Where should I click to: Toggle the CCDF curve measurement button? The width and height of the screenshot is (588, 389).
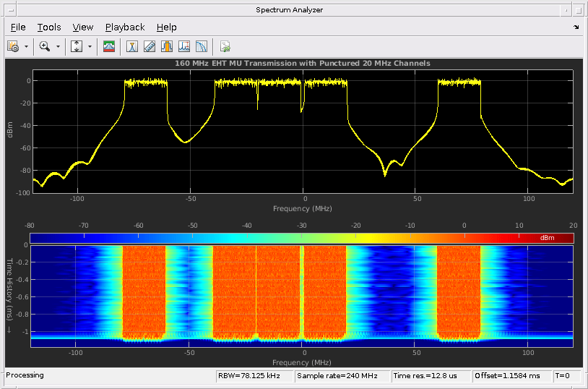(x=201, y=46)
